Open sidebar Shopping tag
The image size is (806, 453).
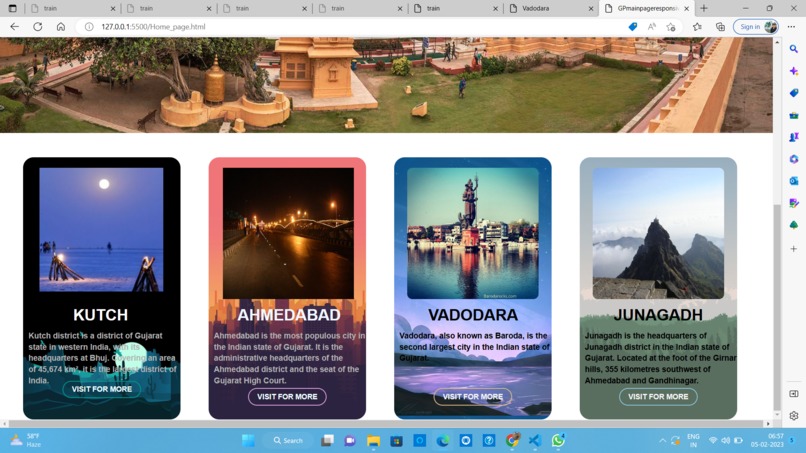(794, 93)
